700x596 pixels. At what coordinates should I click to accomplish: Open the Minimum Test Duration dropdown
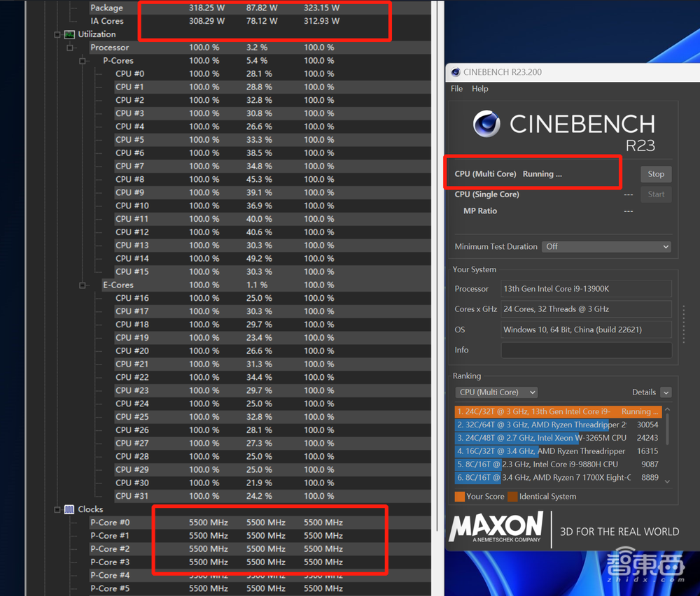(607, 247)
